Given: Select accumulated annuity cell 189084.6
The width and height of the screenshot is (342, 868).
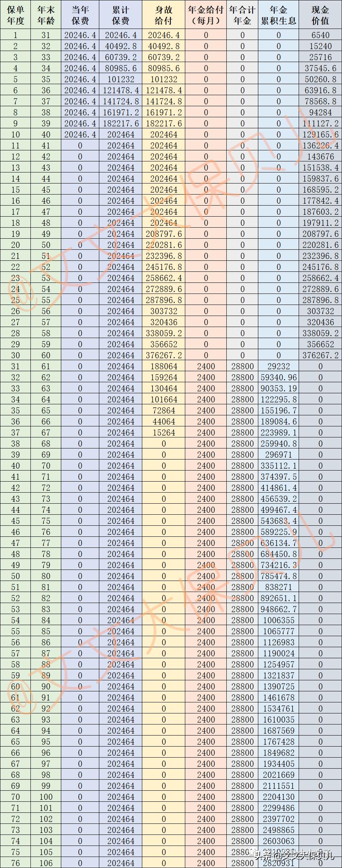Looking at the screenshot, I should (x=278, y=421).
